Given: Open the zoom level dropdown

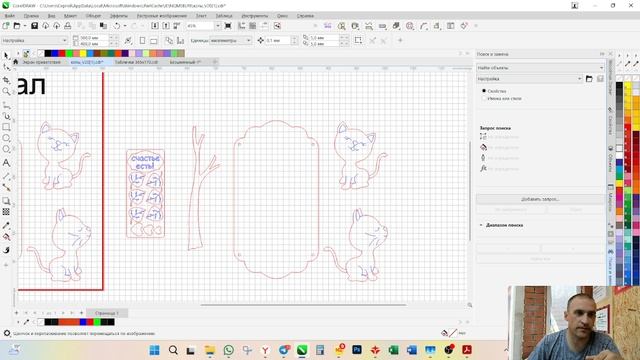Looking at the screenshot, I should pyautogui.click(x=218, y=26).
